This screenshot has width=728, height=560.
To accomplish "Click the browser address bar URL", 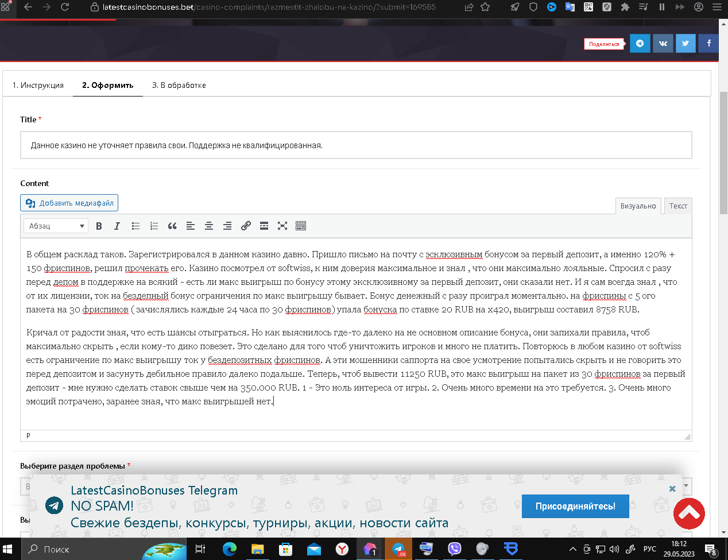I will click(269, 7).
